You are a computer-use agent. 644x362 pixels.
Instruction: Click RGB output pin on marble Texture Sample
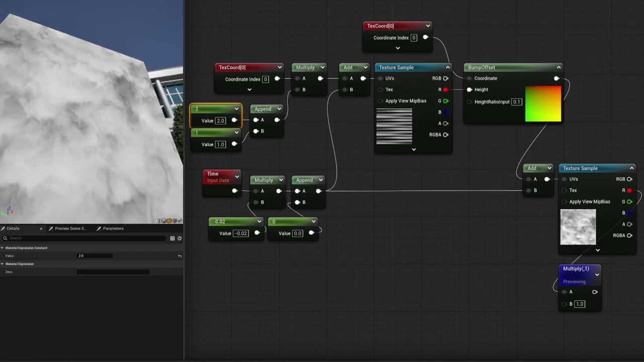pyautogui.click(x=629, y=179)
